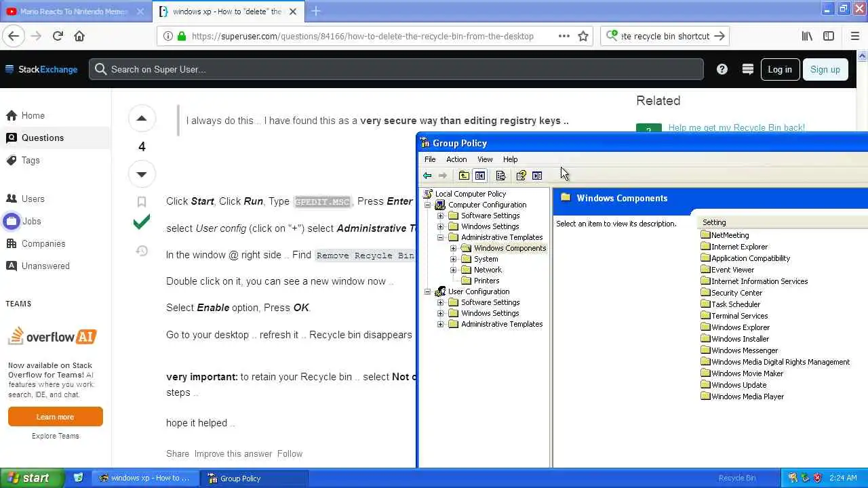
Task: Expand Administrative Templates under User Configuration
Action: (x=441, y=324)
